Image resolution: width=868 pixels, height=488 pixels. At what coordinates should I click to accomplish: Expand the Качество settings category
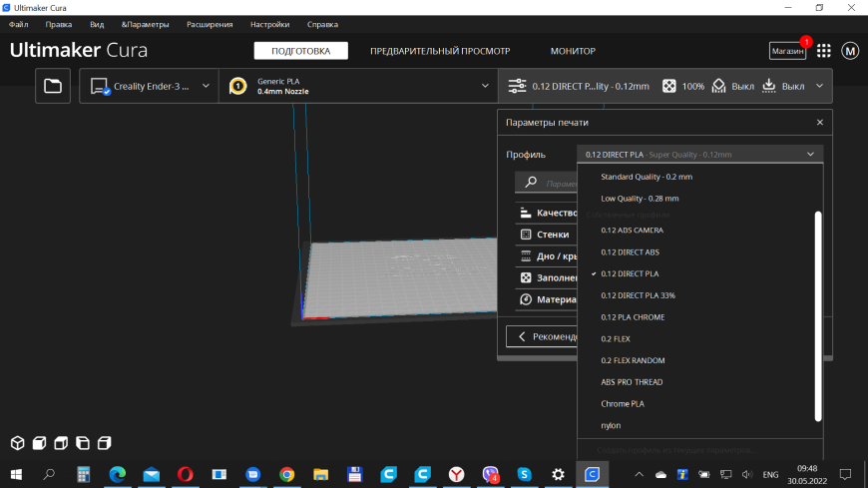(557, 213)
